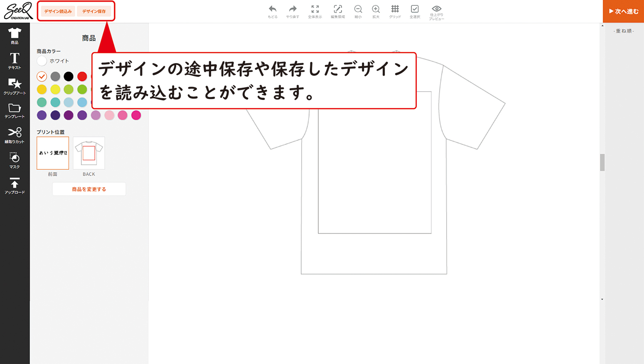Click the 商品を変更する button
This screenshot has height=364, width=644.
click(x=89, y=189)
